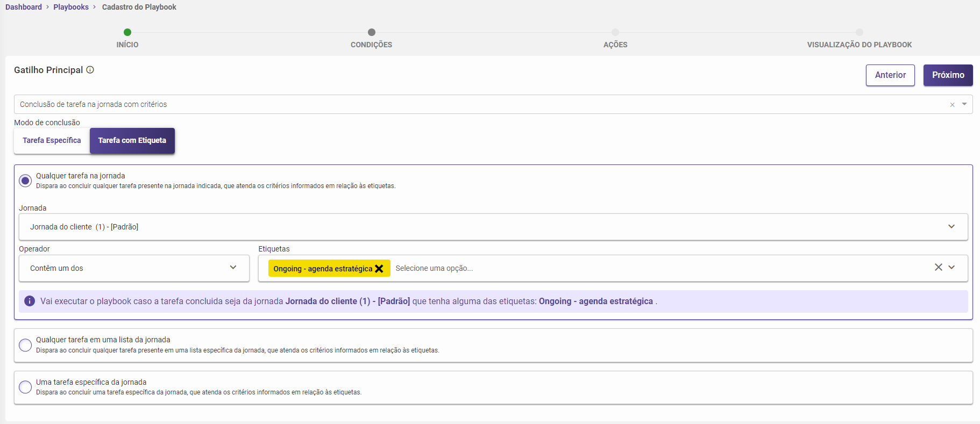Click the Próximo button

tap(948, 75)
